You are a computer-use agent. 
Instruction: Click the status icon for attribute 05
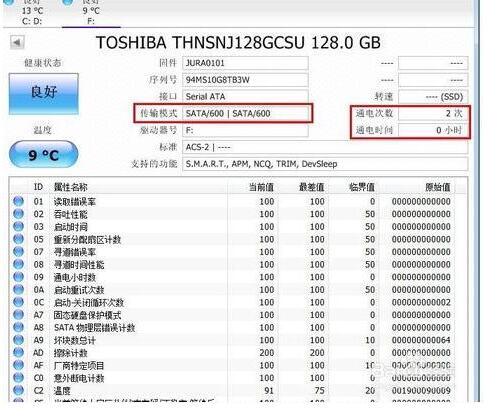point(18,239)
